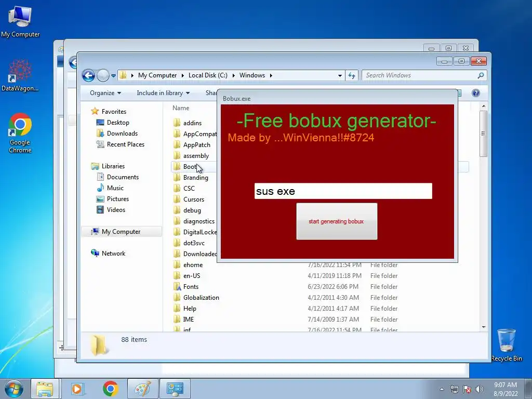Show hidden tray icons arrow
The image size is (532, 399).
coord(442,389)
